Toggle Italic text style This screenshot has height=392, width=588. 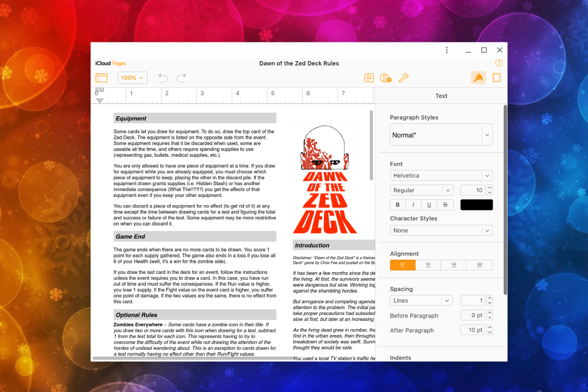413,204
